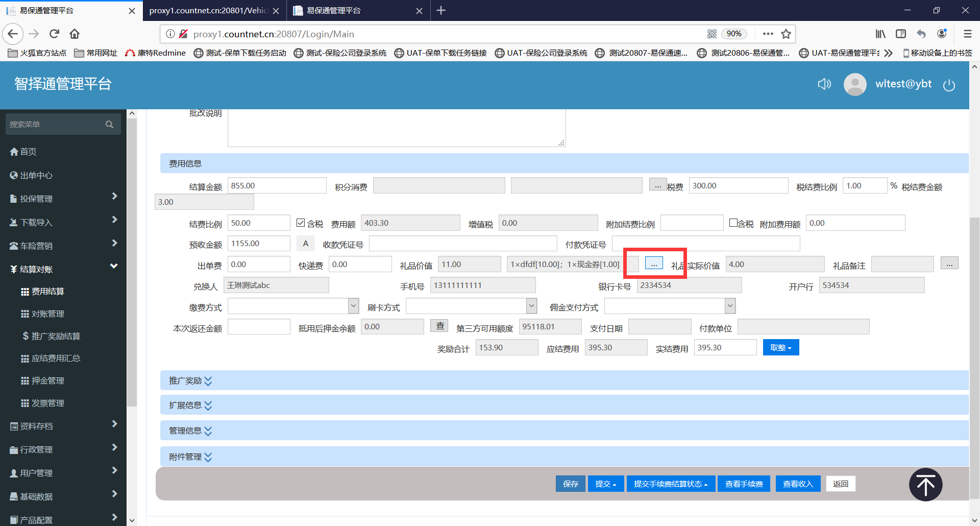The image size is (980, 526).
Task: Open 费用结算 in the sidebar
Action: [x=47, y=292]
